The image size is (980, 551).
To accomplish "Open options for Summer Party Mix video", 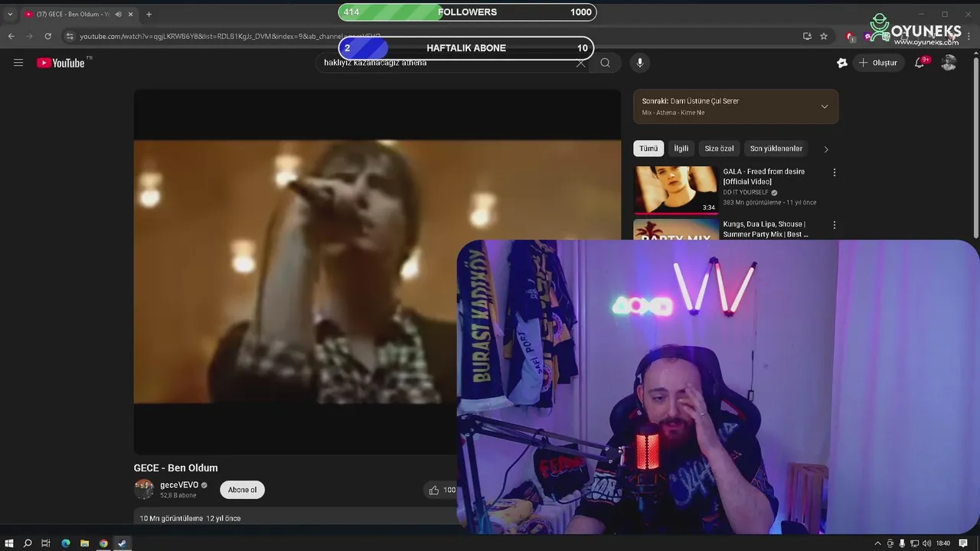I will pyautogui.click(x=835, y=225).
